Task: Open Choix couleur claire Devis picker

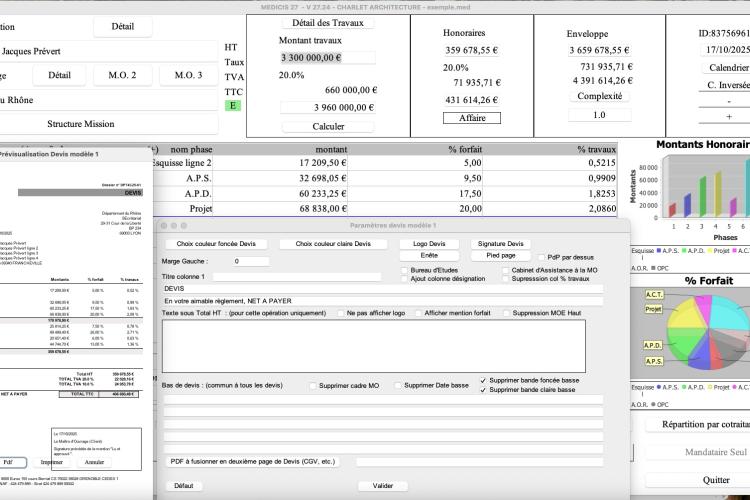Action: 333,244
